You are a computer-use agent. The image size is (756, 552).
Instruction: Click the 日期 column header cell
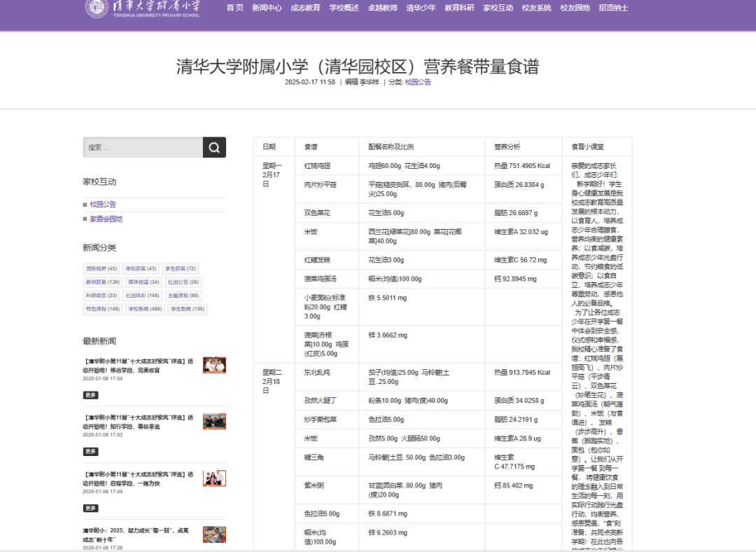[274, 146]
